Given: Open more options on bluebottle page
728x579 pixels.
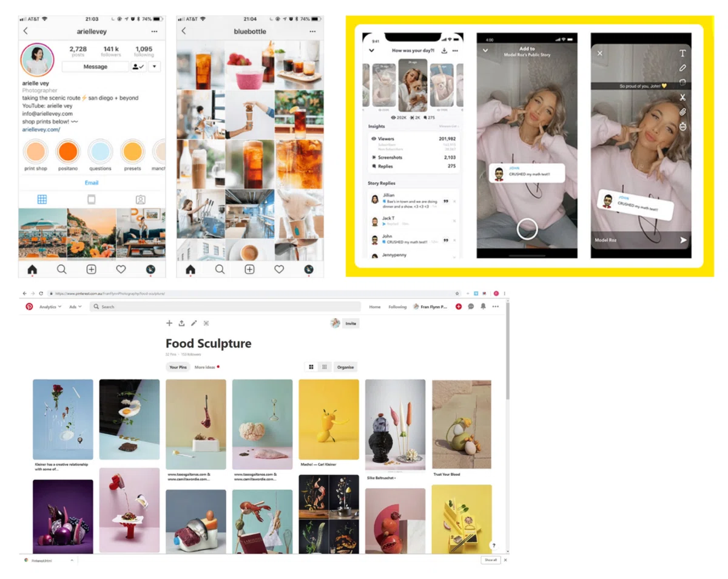Looking at the screenshot, I should click(312, 31).
